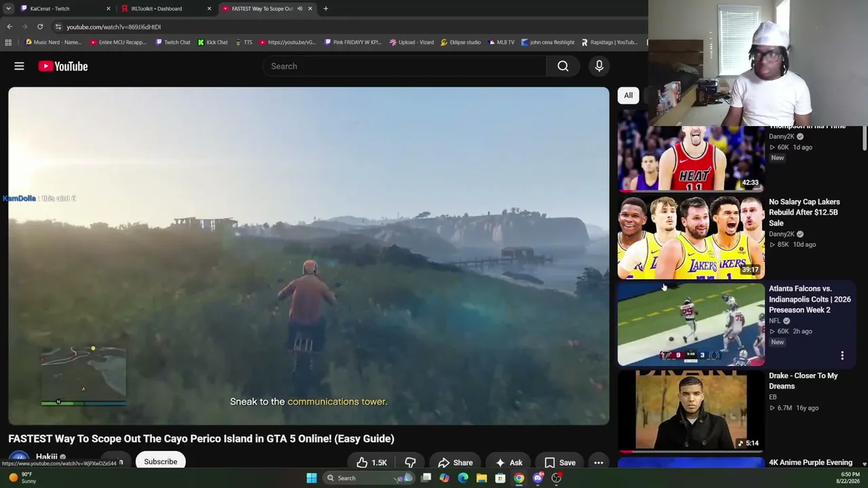Dislike the video with thumbs down
The height and width of the screenshot is (488, 868).
tap(410, 463)
